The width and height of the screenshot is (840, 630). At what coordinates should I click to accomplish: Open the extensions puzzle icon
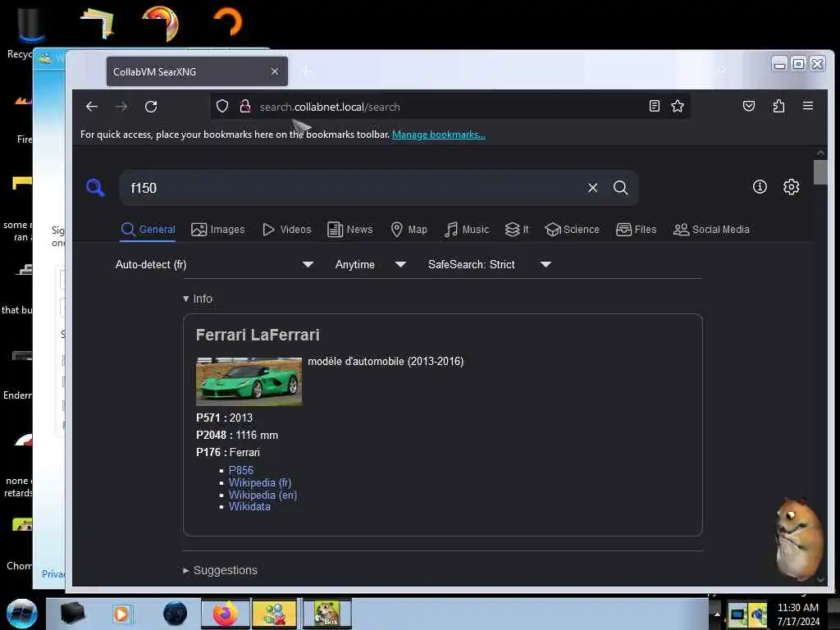[778, 106]
